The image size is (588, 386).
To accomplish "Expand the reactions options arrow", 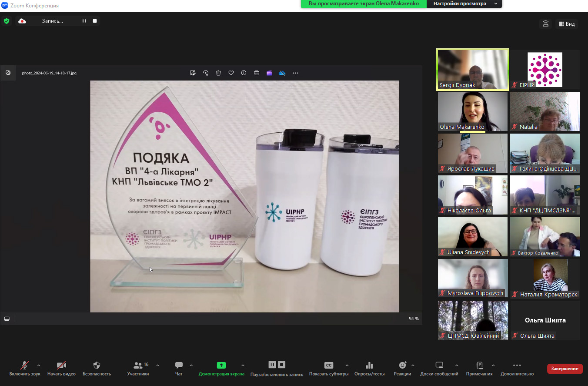I will 413,365.
